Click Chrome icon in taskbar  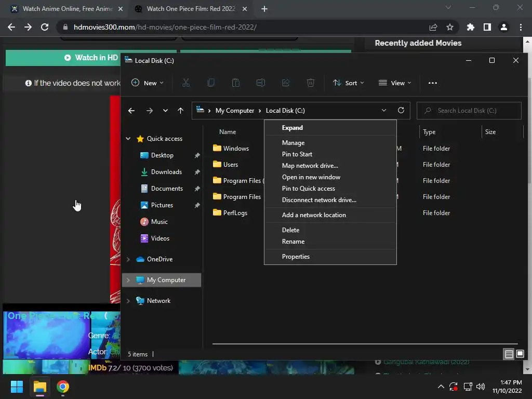(63, 387)
